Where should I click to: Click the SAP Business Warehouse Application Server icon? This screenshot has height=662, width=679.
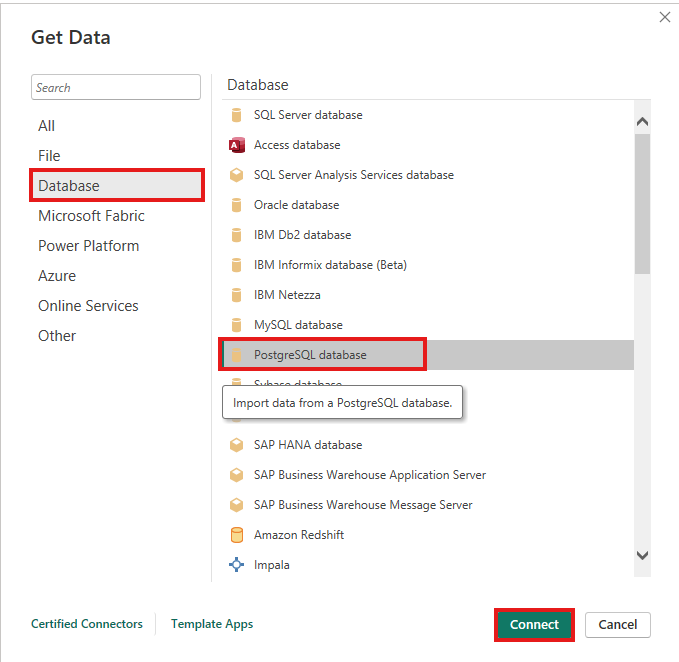tap(236, 475)
